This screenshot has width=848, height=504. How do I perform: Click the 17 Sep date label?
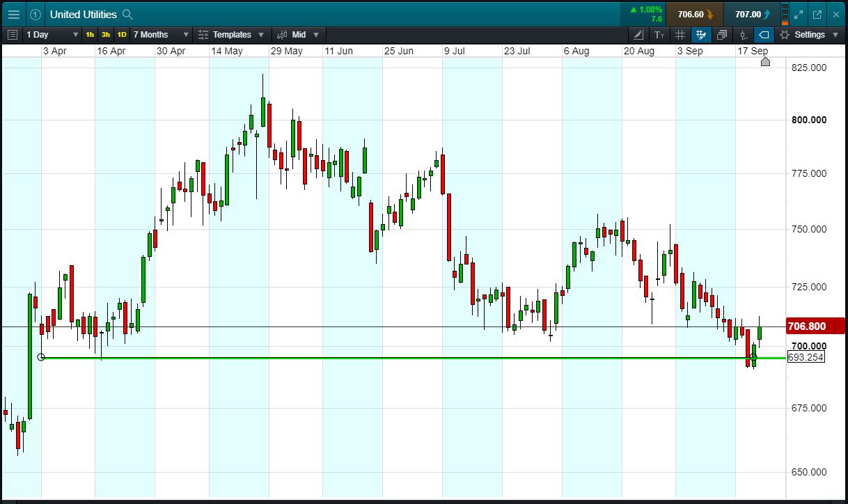(753, 51)
